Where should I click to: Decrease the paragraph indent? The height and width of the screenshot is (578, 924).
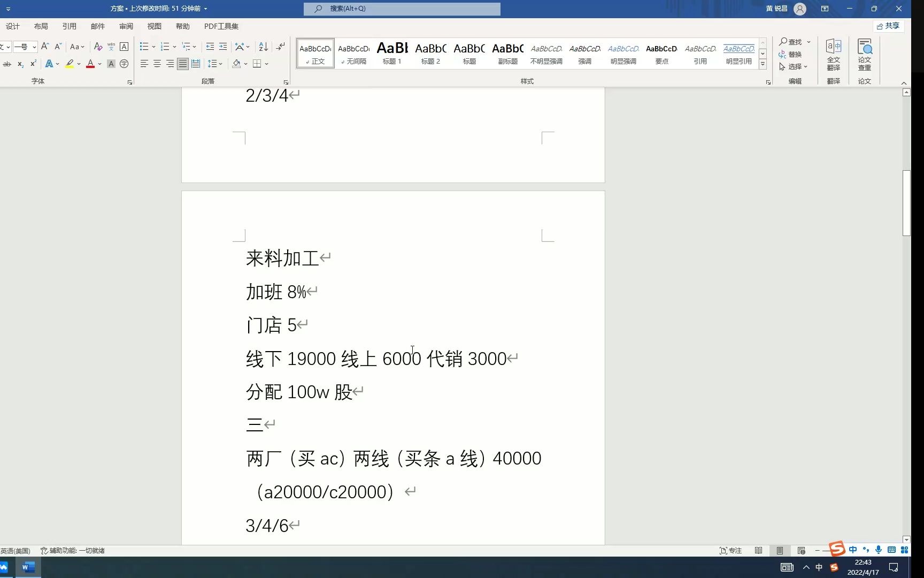click(x=210, y=47)
